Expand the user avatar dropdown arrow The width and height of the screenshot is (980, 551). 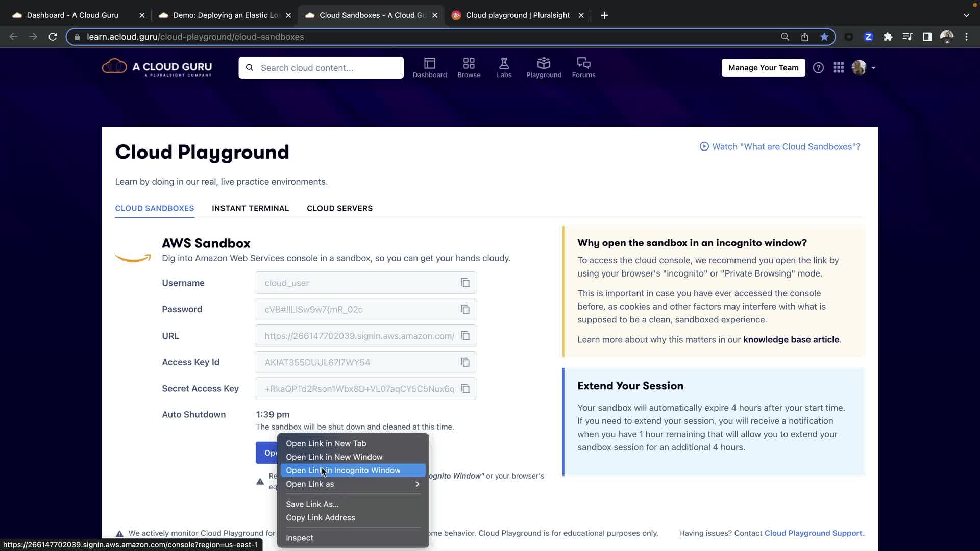point(873,68)
